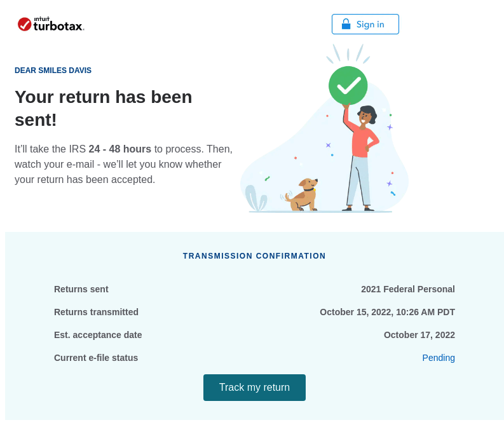Click the October 17, 2022 acceptance date
504x434 pixels.
tap(419, 335)
